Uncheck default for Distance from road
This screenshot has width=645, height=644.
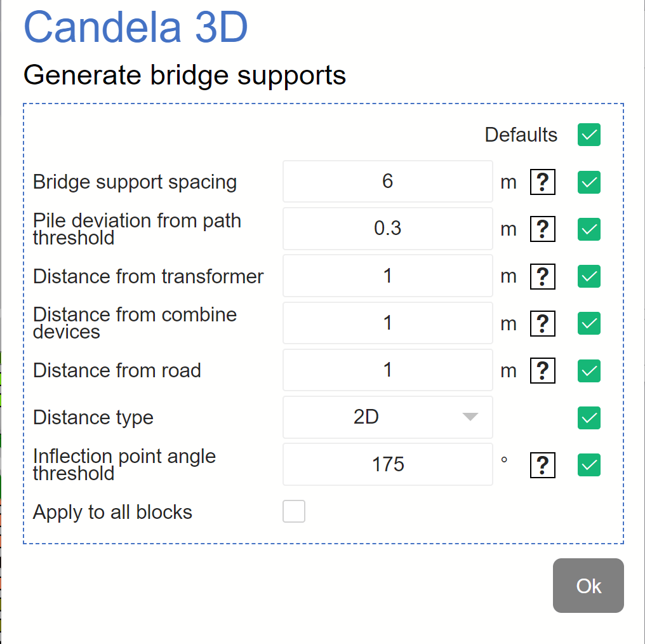click(588, 370)
